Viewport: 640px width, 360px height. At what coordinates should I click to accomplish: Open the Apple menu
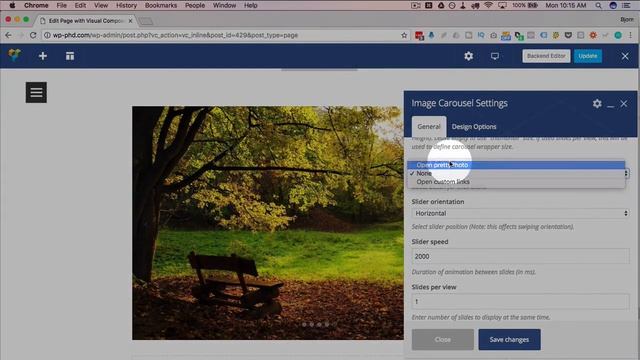[12, 5]
